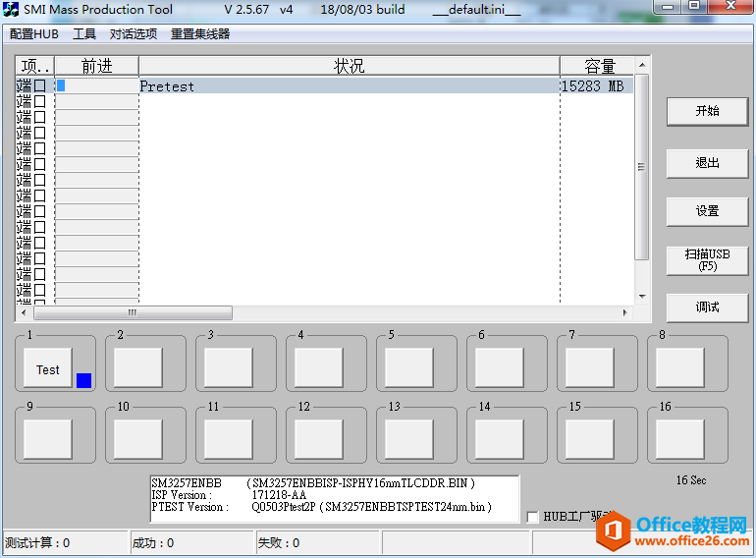Click the 调试 debug button

[707, 307]
